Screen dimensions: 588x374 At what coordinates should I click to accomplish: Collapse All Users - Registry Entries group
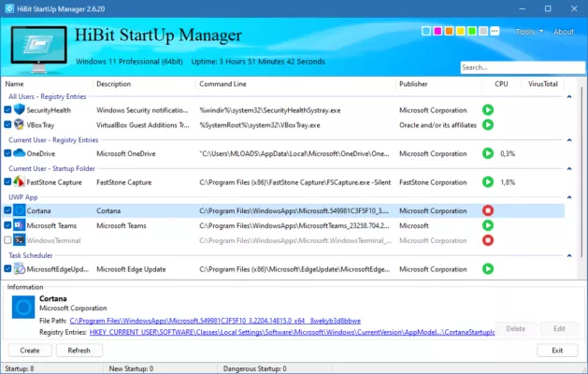coord(569,96)
